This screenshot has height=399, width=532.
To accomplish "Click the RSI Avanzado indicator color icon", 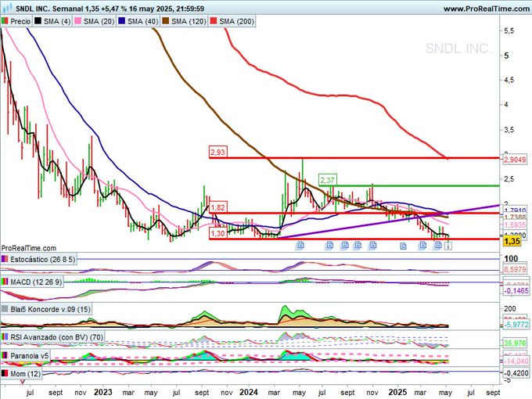I will coord(5,337).
